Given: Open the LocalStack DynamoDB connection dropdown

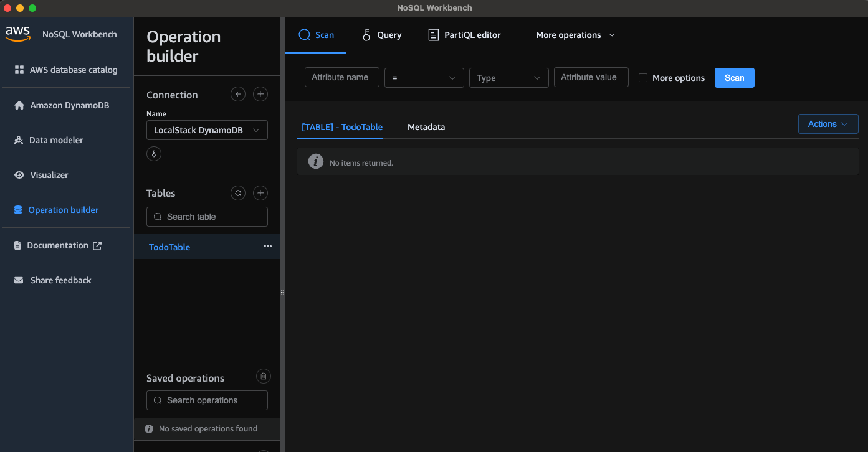Looking at the screenshot, I should click(207, 130).
